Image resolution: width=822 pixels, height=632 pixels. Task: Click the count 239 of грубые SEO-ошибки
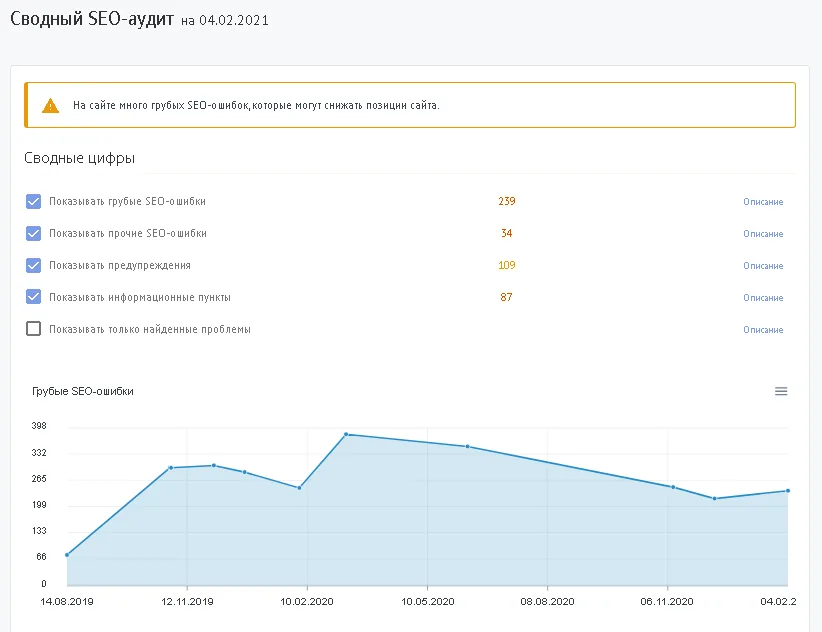click(x=506, y=201)
